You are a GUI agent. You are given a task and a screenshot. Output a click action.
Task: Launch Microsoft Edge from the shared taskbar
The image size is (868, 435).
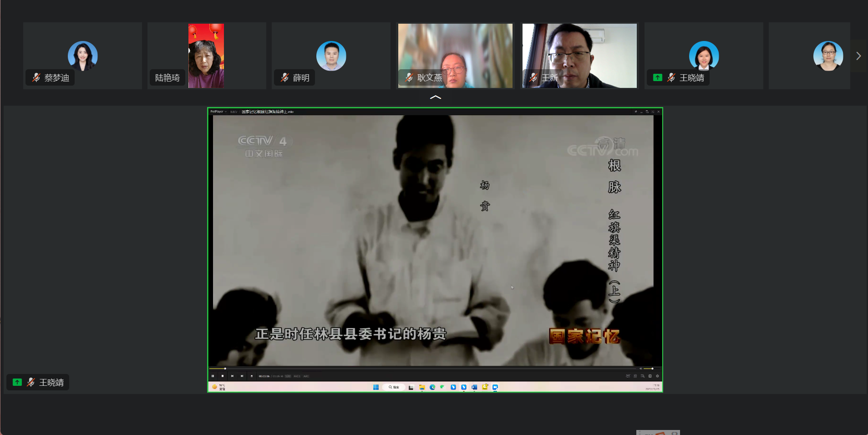(432, 387)
